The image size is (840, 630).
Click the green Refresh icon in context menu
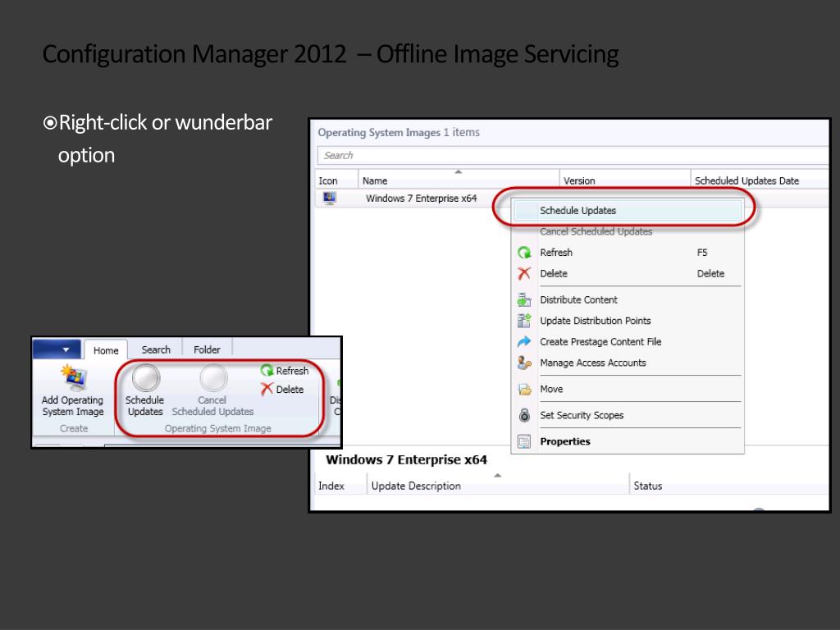coord(524,253)
